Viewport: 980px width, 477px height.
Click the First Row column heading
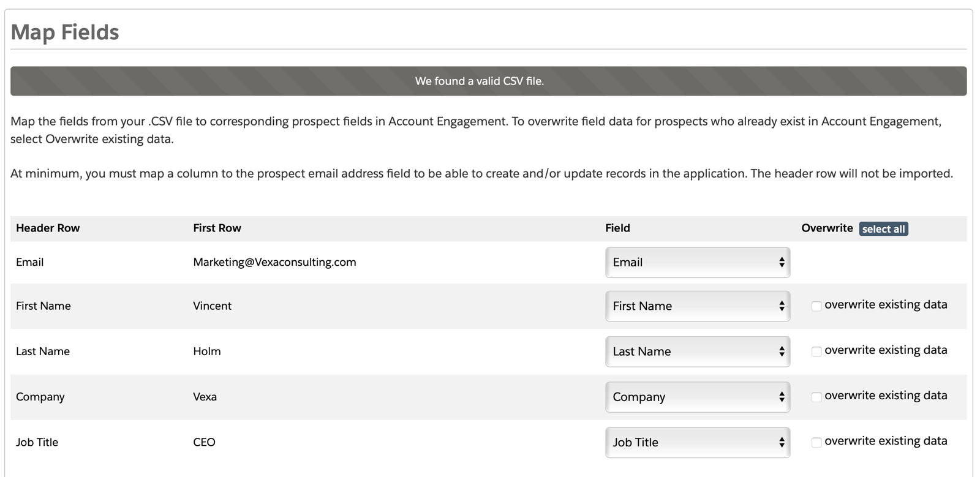point(217,228)
